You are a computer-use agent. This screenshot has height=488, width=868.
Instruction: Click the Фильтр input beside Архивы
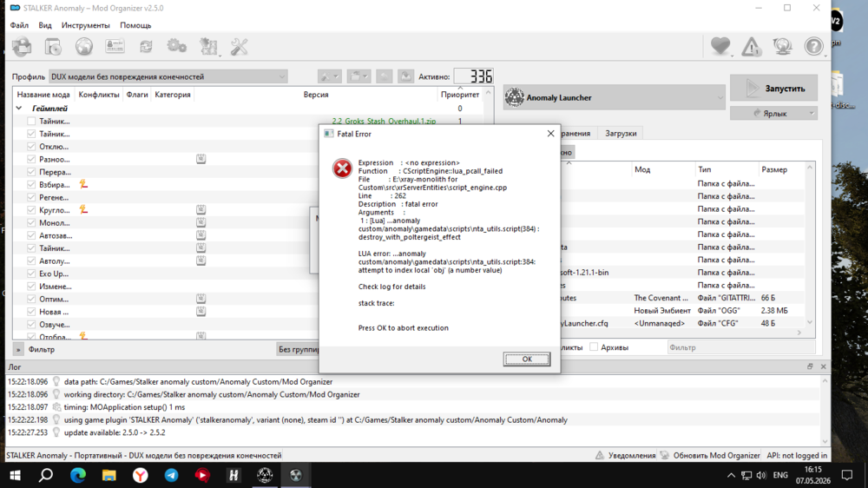(741, 347)
